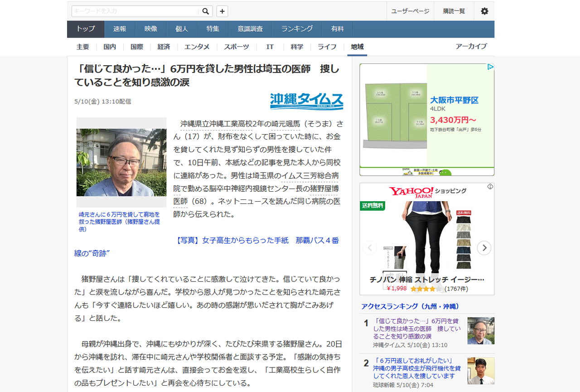Open 主要 category
This screenshot has width=580, height=392.
coord(83,47)
